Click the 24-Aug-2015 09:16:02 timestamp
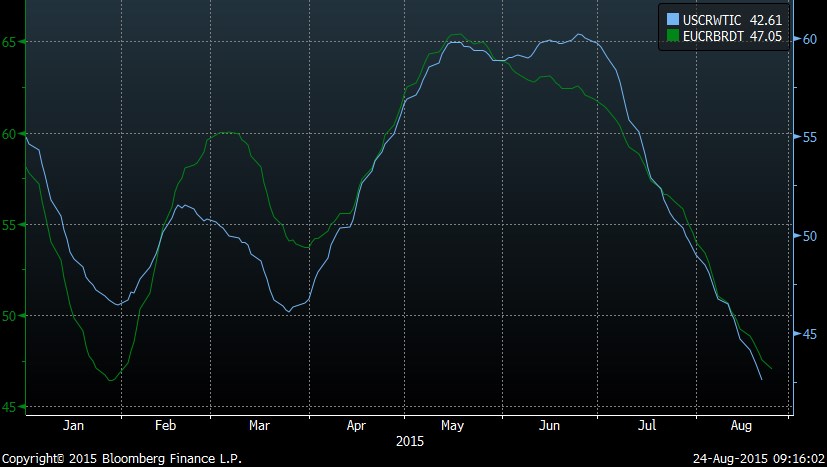827x467 pixels. pos(758,458)
